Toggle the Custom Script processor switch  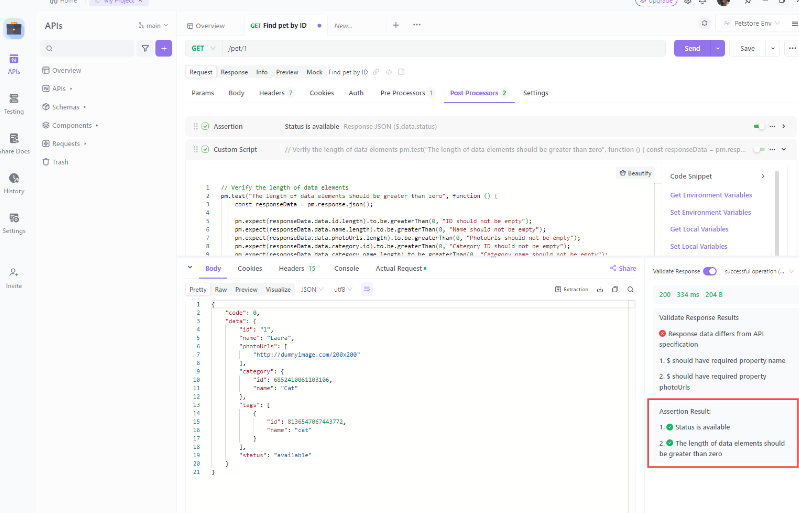click(759, 149)
